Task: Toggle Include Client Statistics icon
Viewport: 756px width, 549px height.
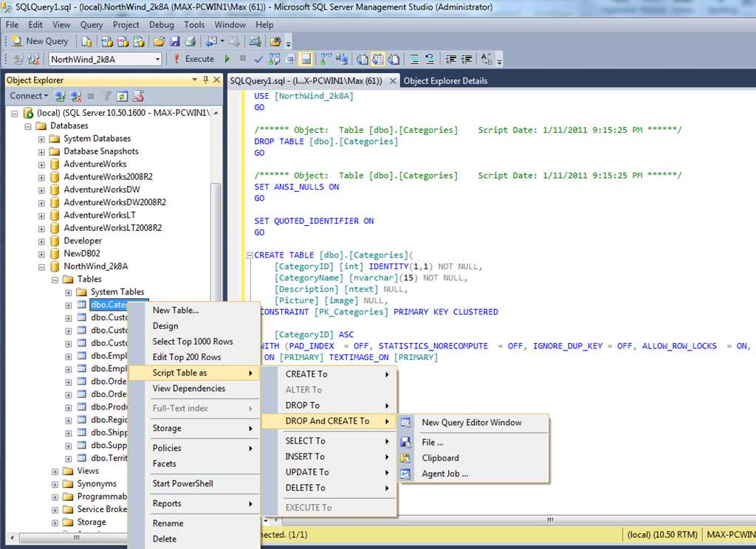Action: point(342,59)
